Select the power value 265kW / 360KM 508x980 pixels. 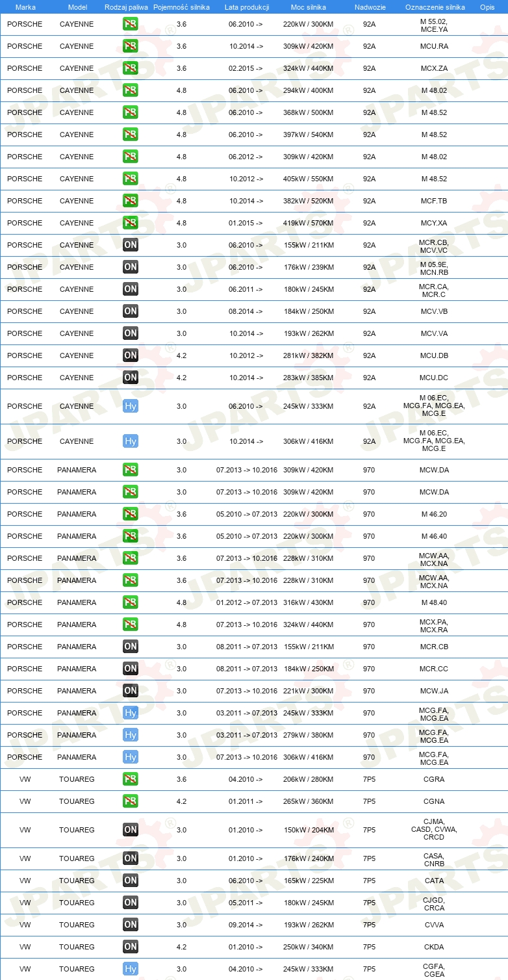[x=309, y=801]
